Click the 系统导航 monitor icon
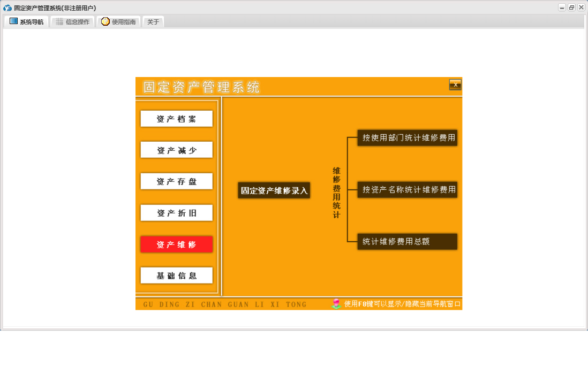The image size is (588, 383). point(13,21)
